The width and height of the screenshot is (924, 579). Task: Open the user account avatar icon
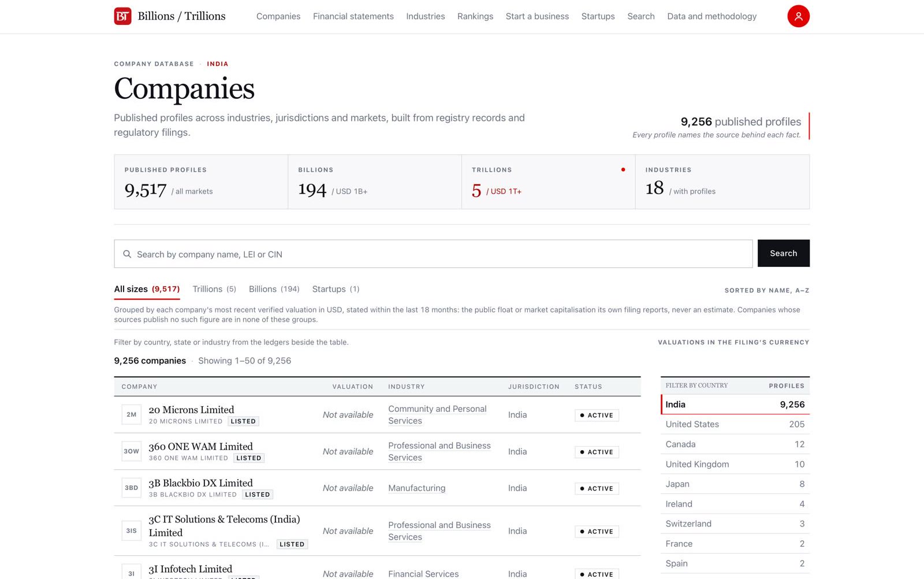tap(798, 16)
